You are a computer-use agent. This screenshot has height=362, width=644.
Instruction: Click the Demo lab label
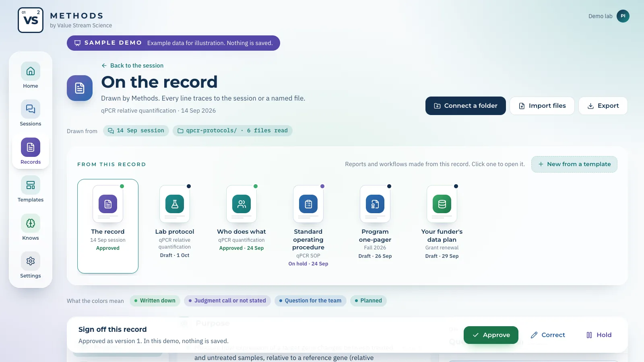(601, 16)
